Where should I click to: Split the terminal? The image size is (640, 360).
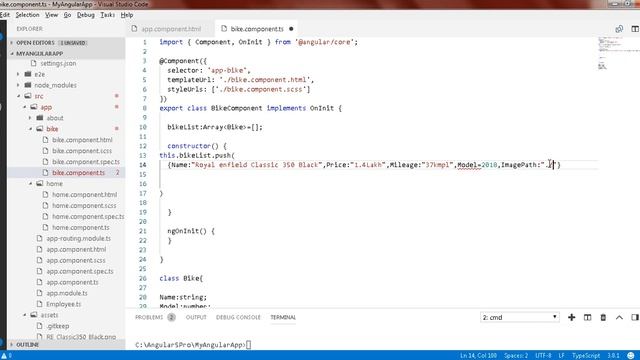click(x=587, y=317)
